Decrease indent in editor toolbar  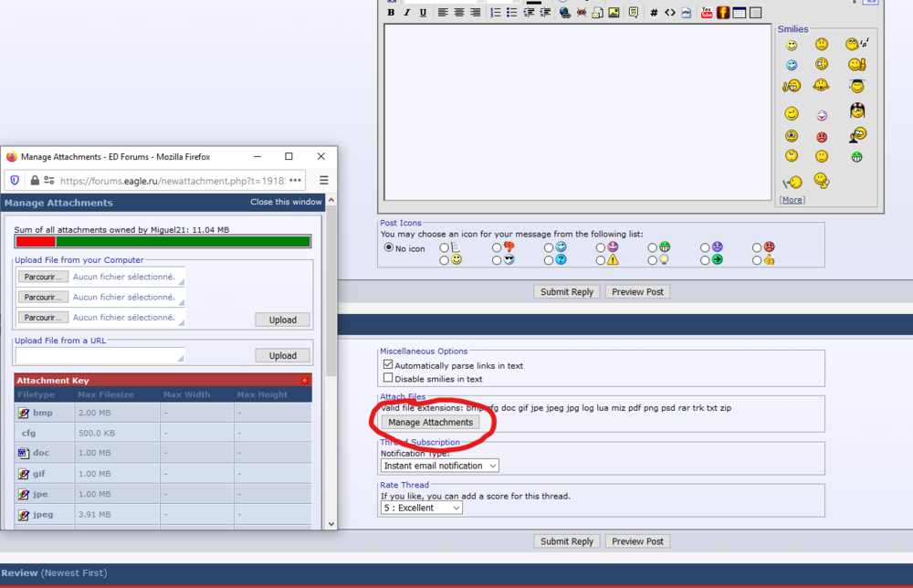[x=529, y=12]
